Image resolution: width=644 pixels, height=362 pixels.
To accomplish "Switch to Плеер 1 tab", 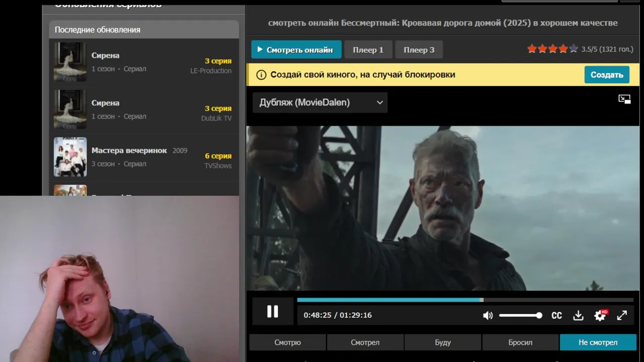I will click(x=368, y=50).
